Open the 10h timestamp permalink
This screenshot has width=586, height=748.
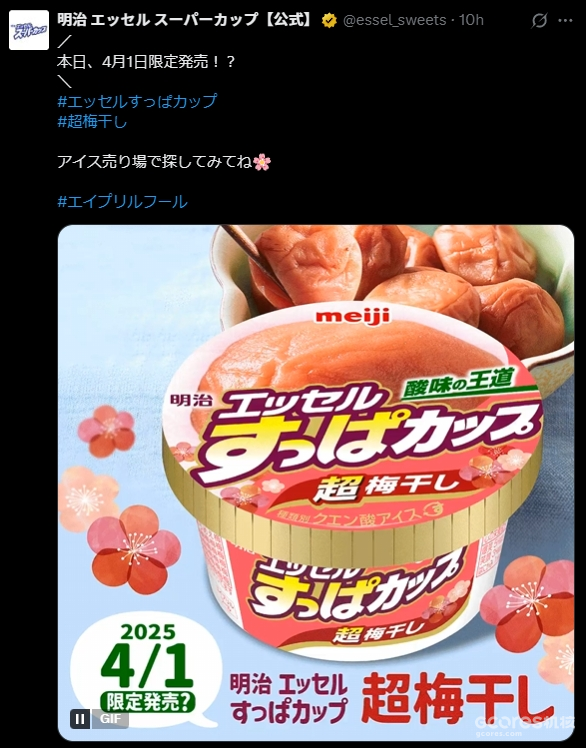coord(471,20)
